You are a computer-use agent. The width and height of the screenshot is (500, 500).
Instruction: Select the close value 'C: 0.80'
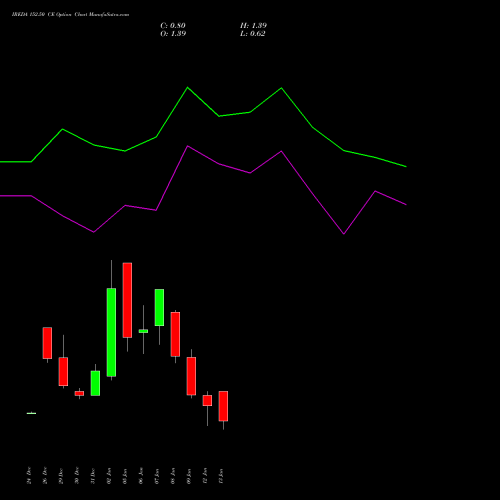[x=173, y=26]
